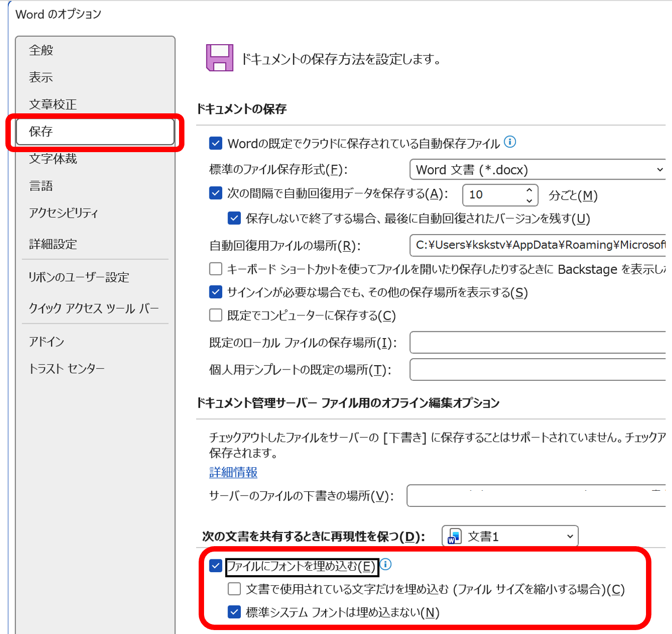Click the info icon next to font embedding
The width and height of the screenshot is (672, 634).
[386, 564]
